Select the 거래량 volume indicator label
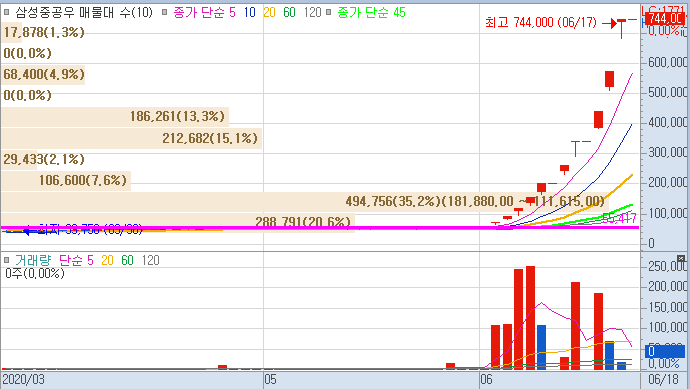 (x=33, y=260)
